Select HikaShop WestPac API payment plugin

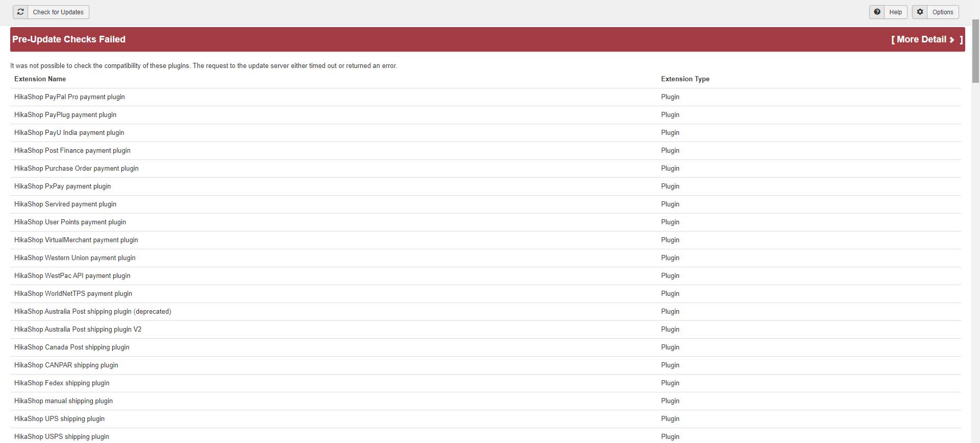click(x=72, y=276)
